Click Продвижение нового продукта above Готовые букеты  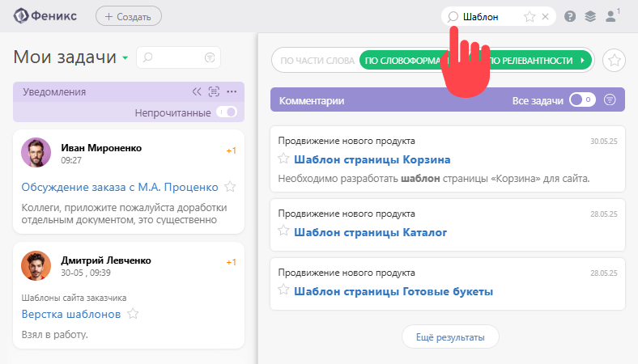click(347, 273)
